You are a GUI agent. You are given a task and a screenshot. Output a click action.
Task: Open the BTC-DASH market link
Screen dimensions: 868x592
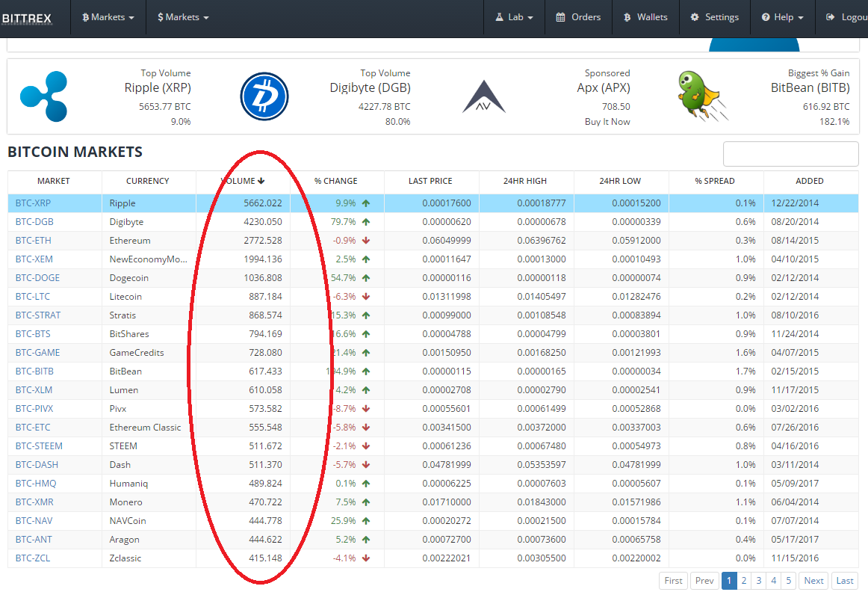tap(37, 465)
